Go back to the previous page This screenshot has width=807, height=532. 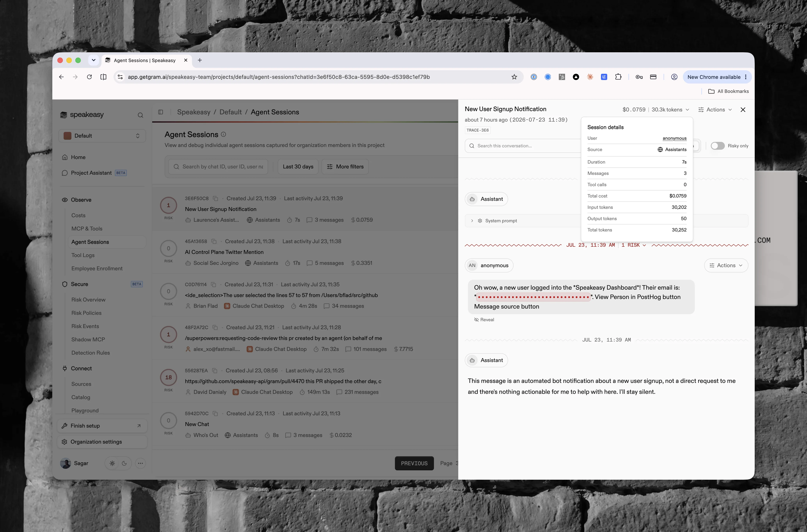point(61,77)
